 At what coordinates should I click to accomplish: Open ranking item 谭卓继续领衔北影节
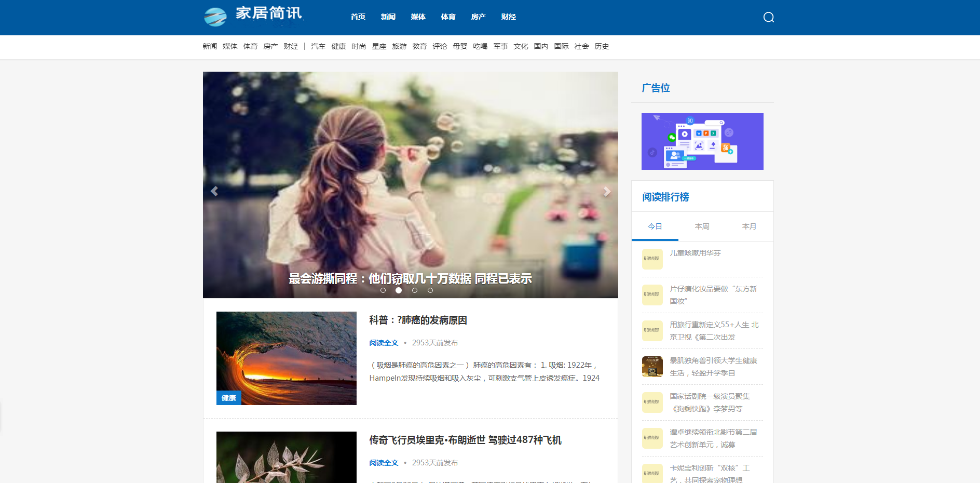coord(713,438)
